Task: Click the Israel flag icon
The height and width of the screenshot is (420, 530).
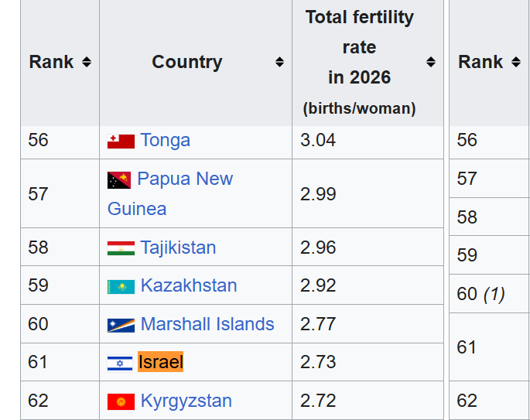Action: 120,364
